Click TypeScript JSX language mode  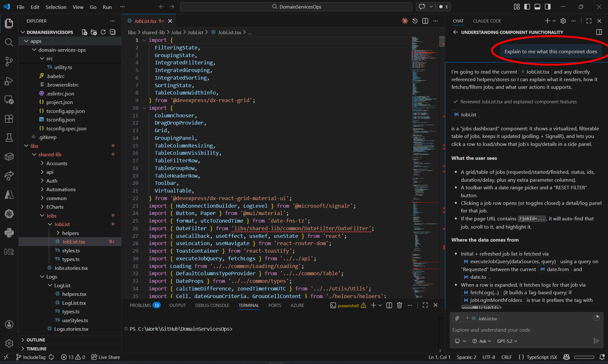coord(541,357)
